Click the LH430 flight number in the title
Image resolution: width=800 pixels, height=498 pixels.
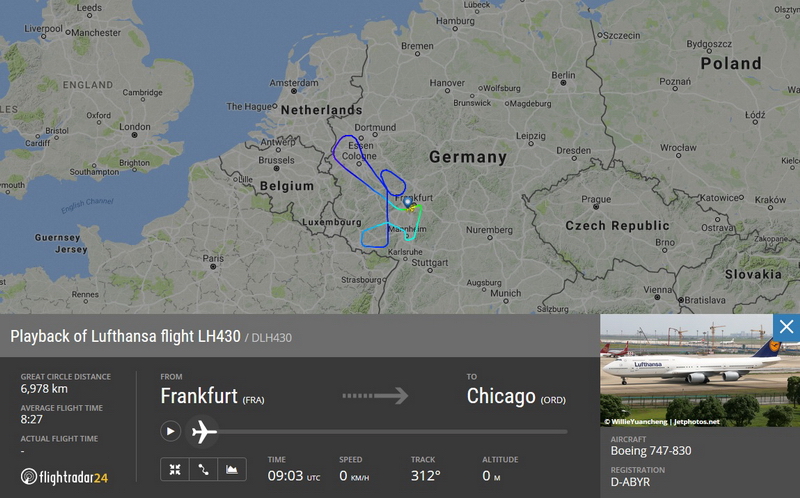point(219,336)
